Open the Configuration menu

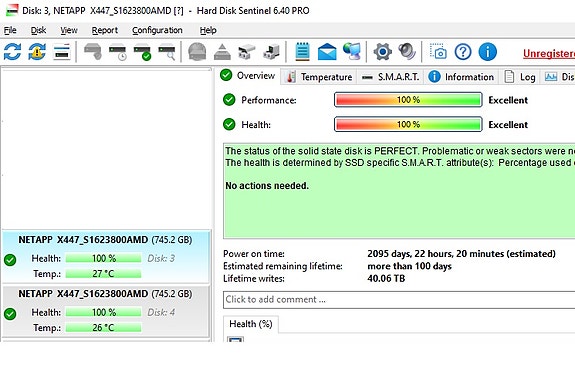pos(157,30)
